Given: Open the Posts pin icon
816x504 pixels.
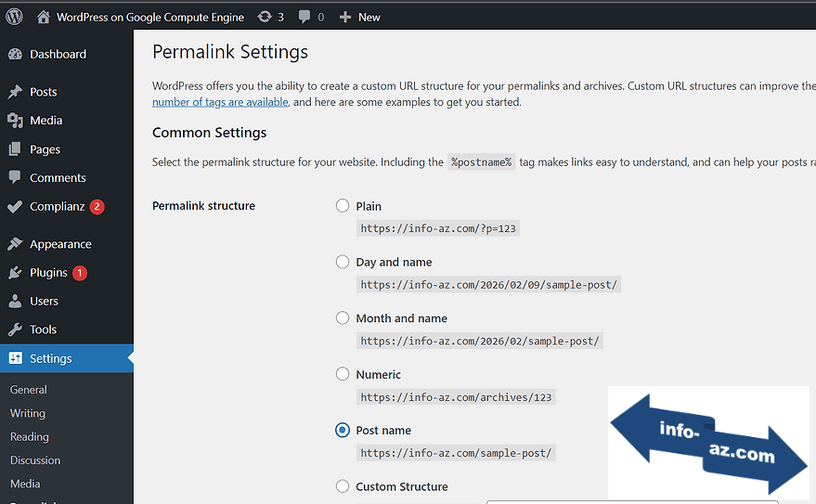Looking at the screenshot, I should pyautogui.click(x=15, y=92).
